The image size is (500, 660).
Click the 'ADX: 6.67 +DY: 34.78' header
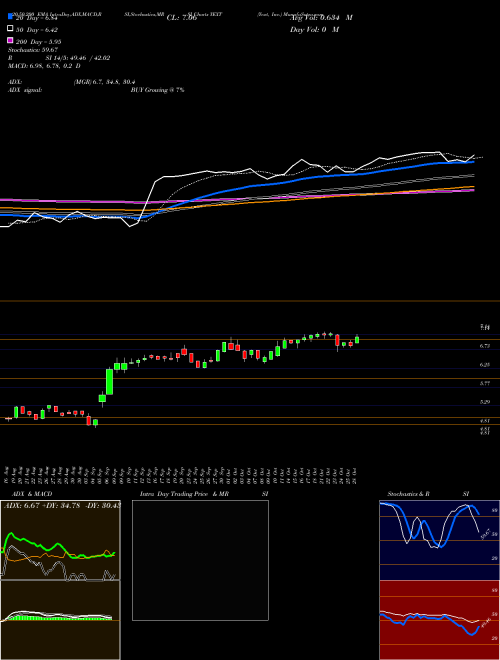43,506
